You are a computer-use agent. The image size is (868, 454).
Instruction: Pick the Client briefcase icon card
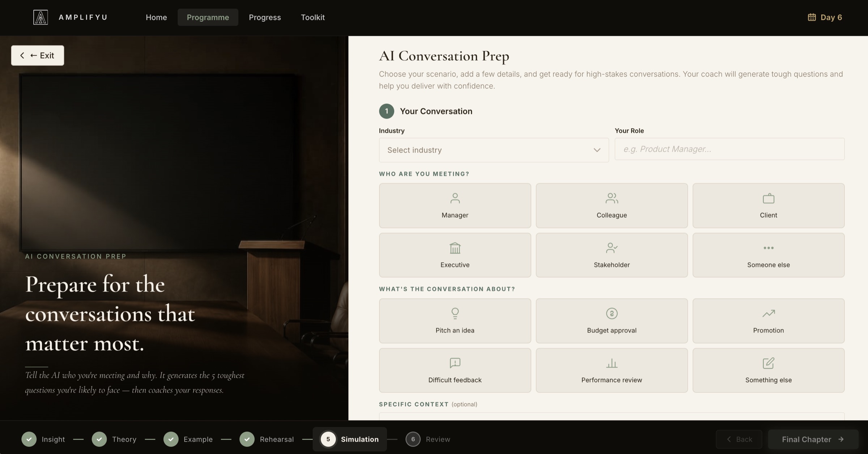tap(769, 205)
